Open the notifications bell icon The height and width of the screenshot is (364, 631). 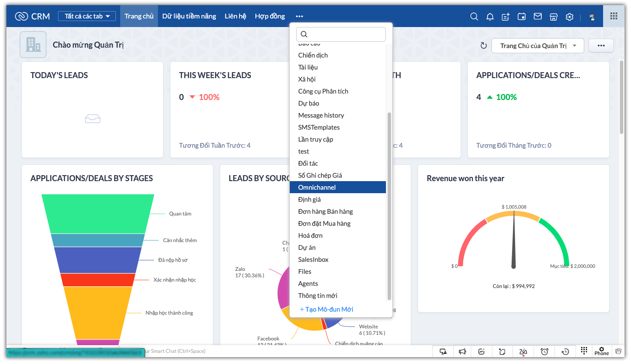490,16
